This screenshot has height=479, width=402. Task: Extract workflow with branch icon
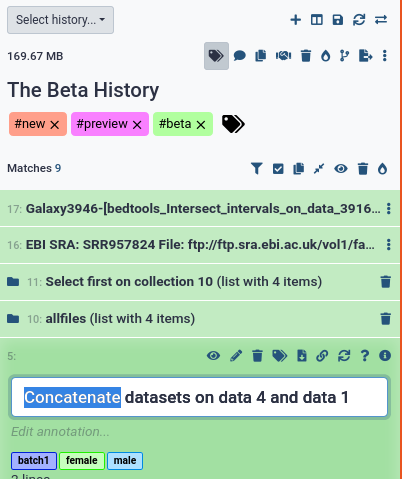pyautogui.click(x=344, y=56)
